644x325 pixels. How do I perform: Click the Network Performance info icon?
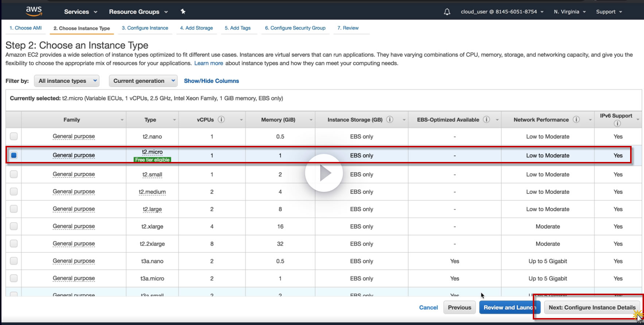pos(576,120)
